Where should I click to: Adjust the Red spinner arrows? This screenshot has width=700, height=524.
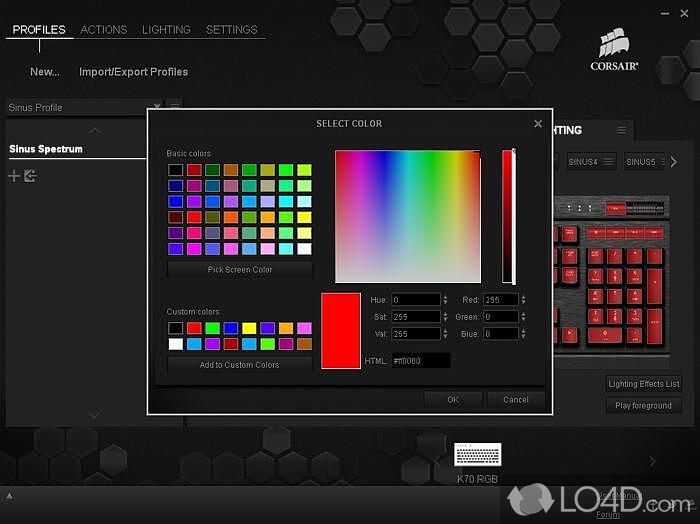click(523, 299)
